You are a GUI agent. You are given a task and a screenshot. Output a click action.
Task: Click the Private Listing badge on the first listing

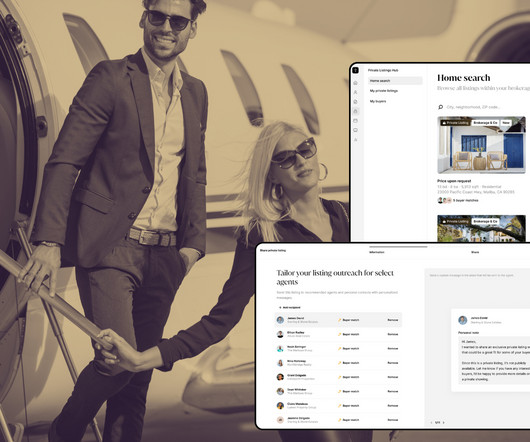coord(455,123)
